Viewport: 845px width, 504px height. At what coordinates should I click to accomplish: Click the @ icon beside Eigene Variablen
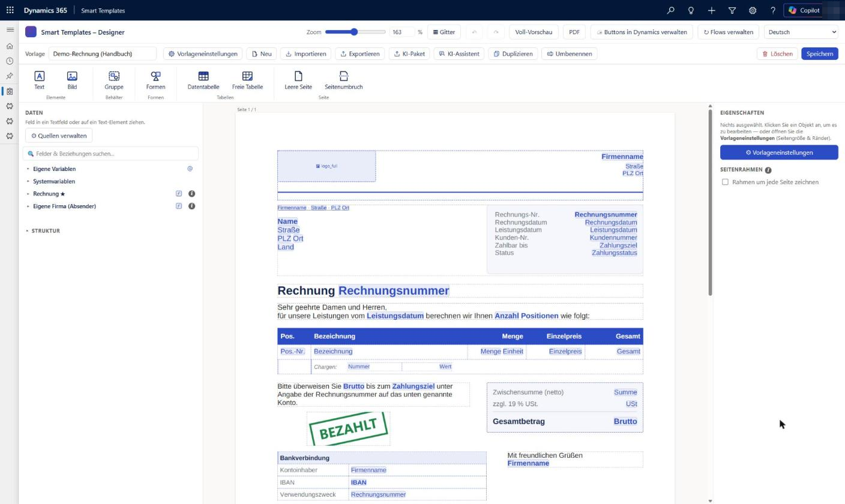(x=190, y=169)
